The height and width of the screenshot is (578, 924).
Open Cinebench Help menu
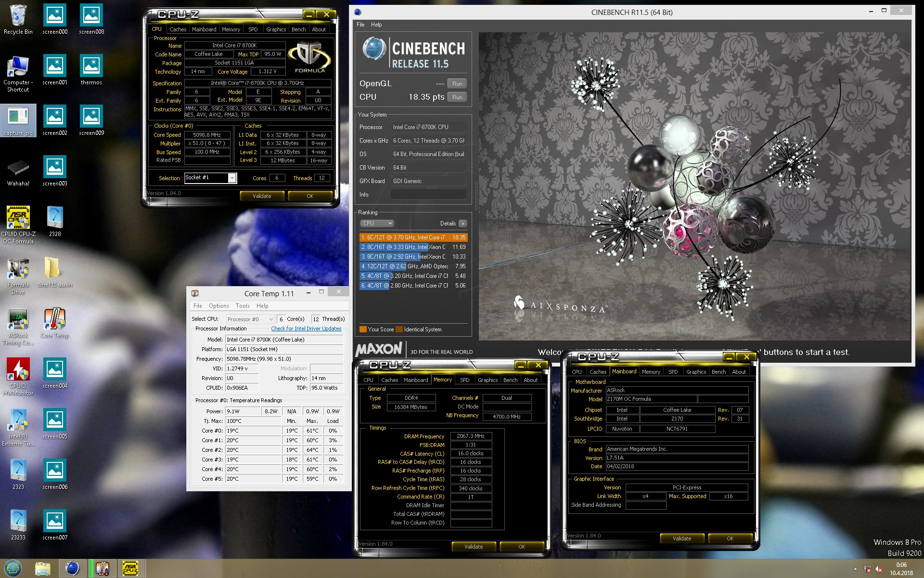click(376, 25)
